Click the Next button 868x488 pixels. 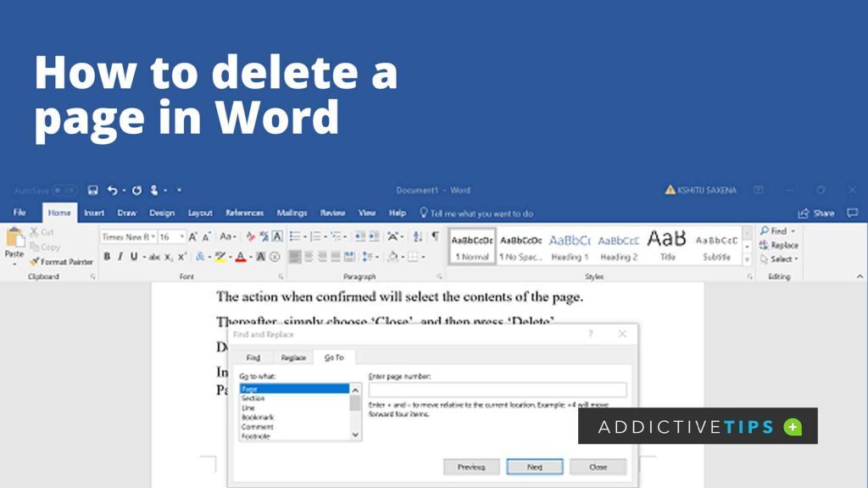[x=536, y=467]
